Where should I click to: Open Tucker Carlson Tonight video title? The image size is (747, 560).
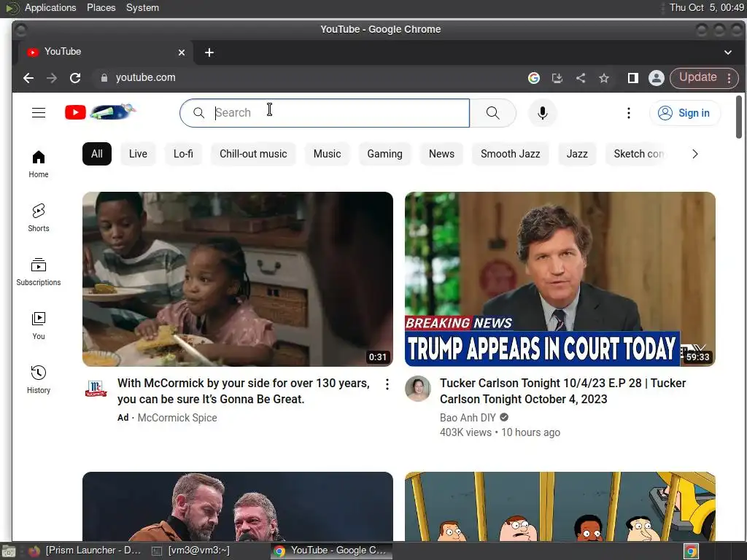[x=562, y=391]
